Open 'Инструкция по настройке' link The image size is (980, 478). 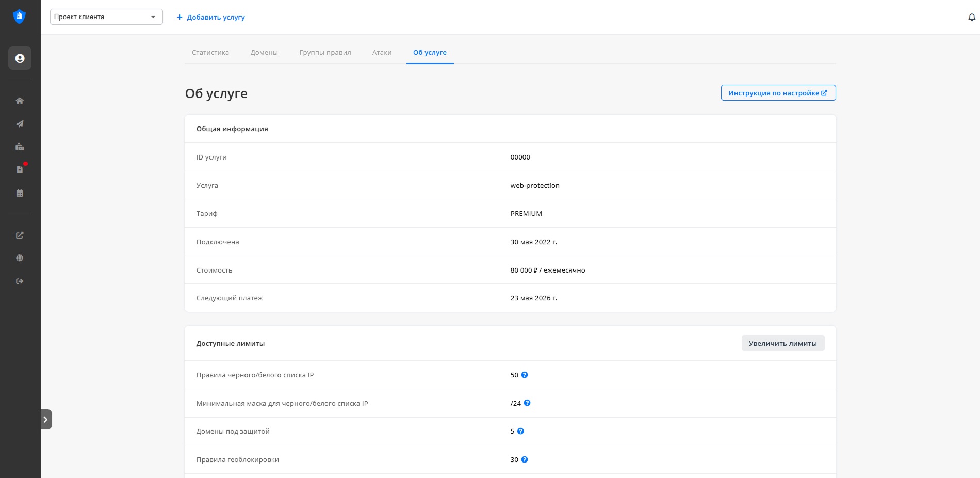(x=778, y=93)
